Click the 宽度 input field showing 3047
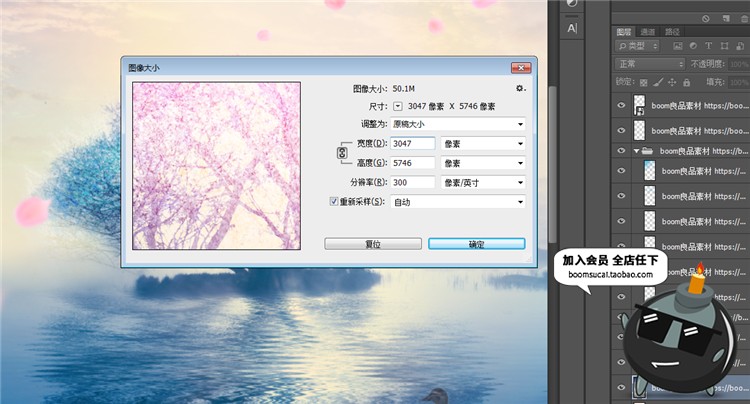 [x=413, y=143]
